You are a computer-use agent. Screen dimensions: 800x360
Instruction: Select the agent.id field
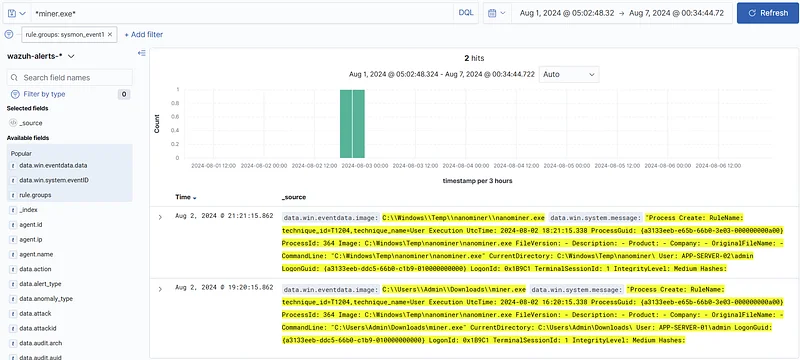click(x=31, y=225)
